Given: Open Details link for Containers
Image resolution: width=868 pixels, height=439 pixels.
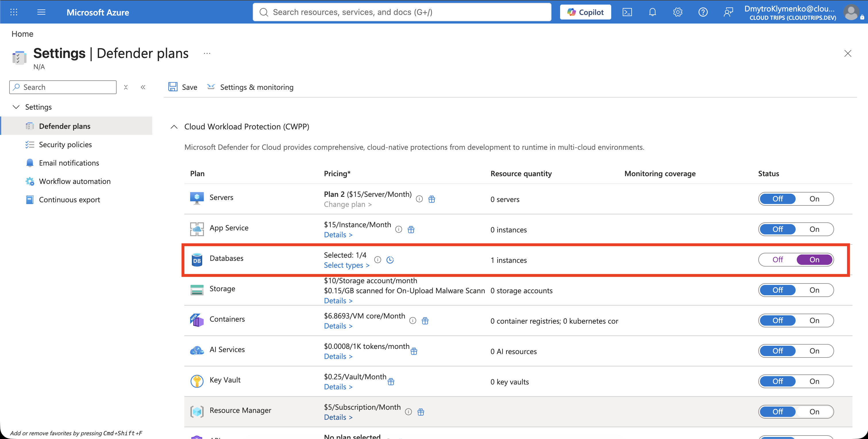Looking at the screenshot, I should [338, 326].
